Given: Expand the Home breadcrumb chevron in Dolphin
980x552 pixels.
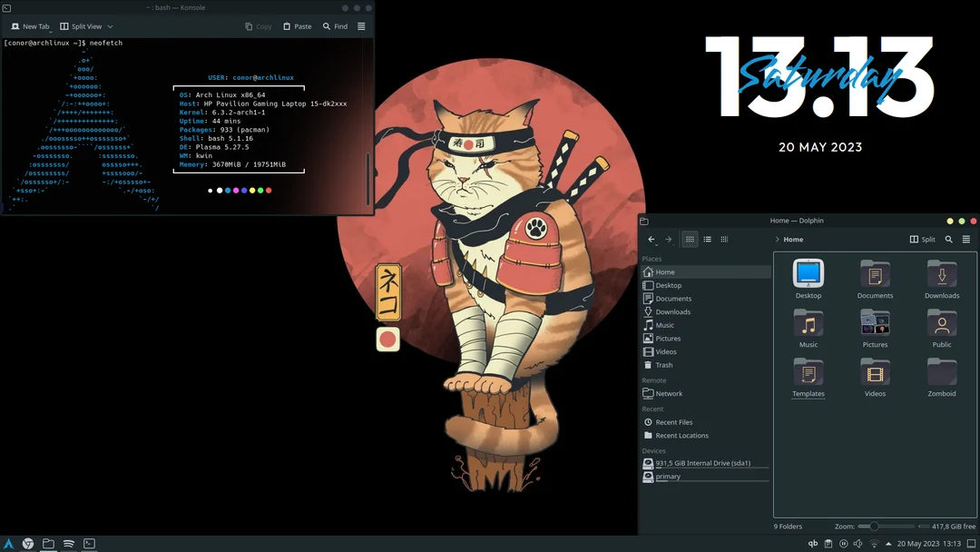Looking at the screenshot, I should (x=776, y=239).
